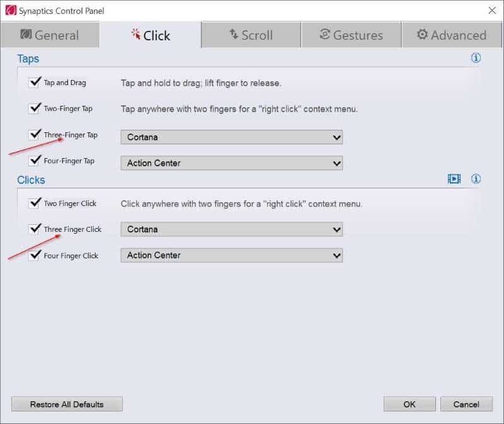
Task: Play the Clicks demo video icon
Action: 454,179
